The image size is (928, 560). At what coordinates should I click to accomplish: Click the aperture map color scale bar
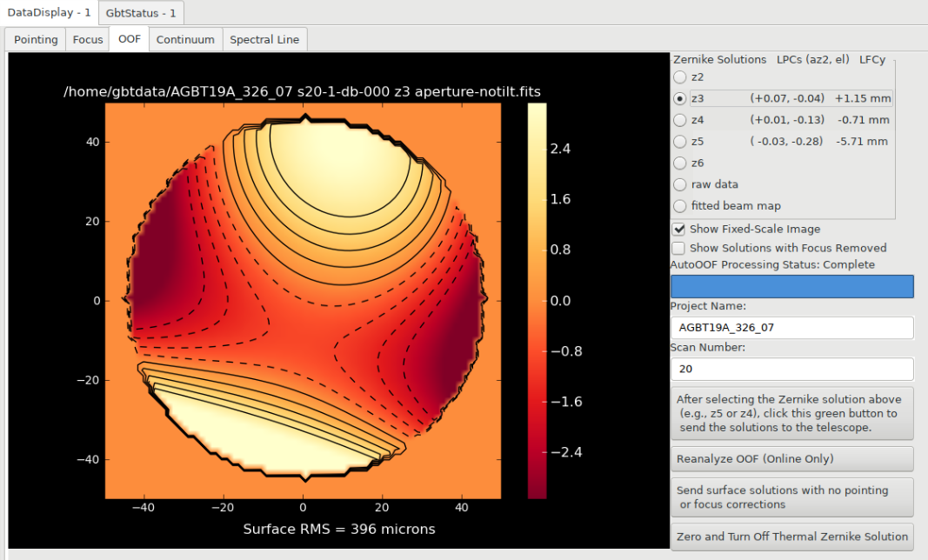(x=537, y=301)
